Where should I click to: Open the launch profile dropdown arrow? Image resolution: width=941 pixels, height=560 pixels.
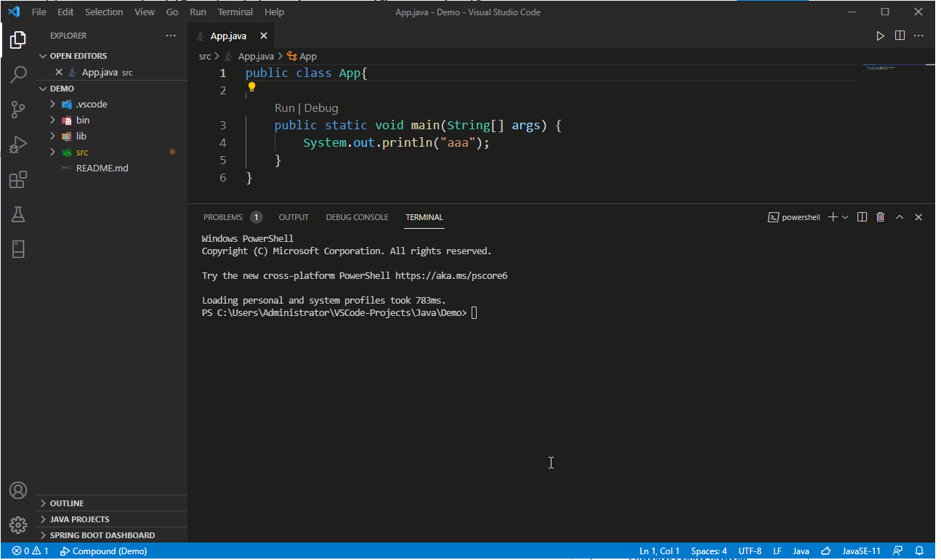(x=845, y=217)
